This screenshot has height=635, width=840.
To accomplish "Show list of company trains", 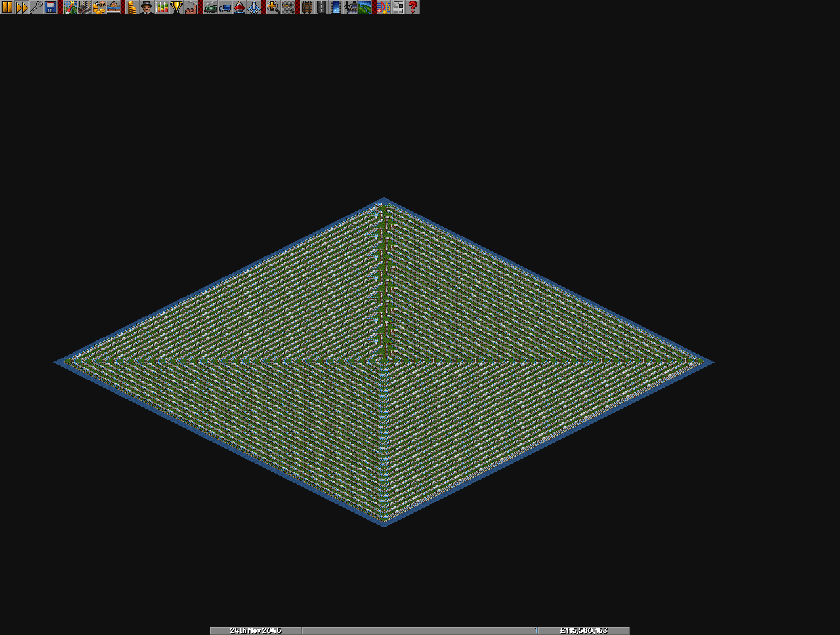I will pos(211,7).
